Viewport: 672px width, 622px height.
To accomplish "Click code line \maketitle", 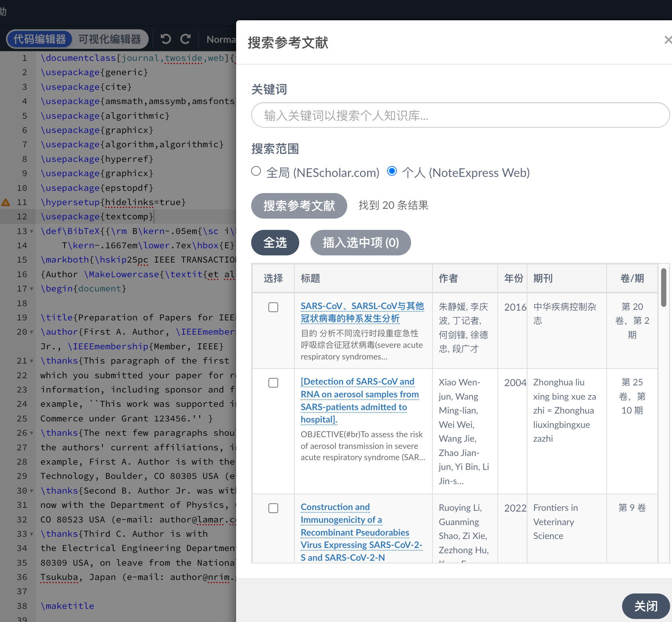I will tap(67, 606).
